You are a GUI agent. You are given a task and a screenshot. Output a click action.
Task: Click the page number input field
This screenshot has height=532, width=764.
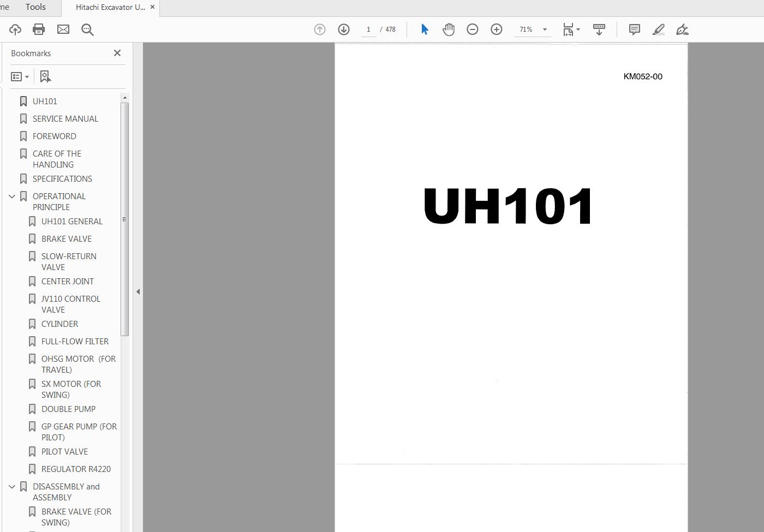pyautogui.click(x=368, y=29)
